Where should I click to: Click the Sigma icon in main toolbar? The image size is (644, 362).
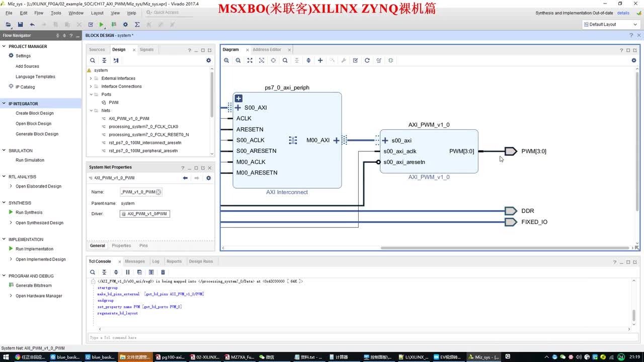(137, 24)
